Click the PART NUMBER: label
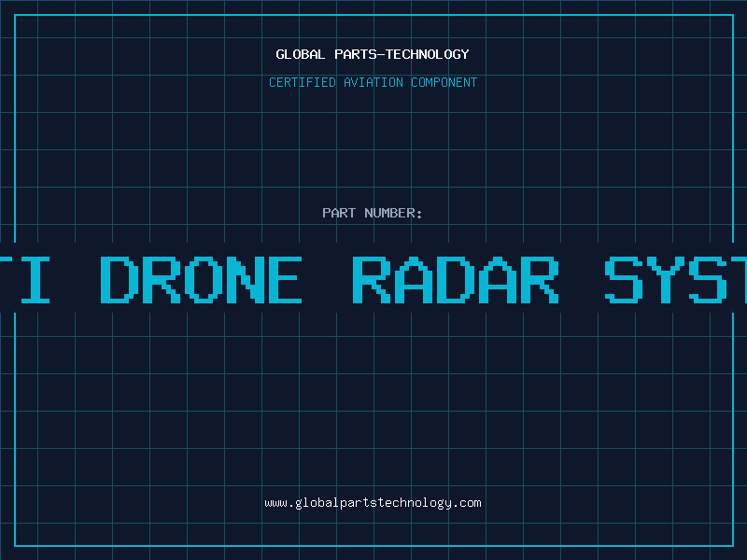747x560 pixels. tap(373, 213)
